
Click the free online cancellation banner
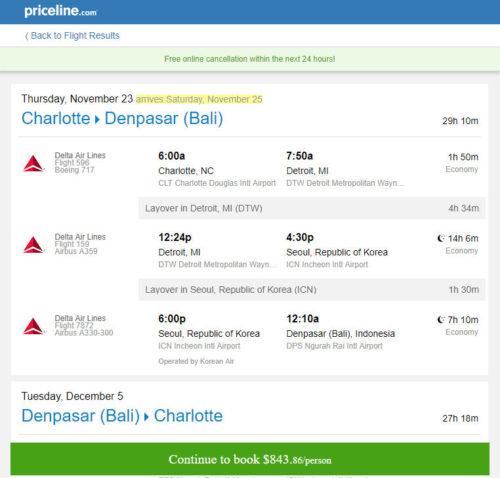(x=250, y=59)
